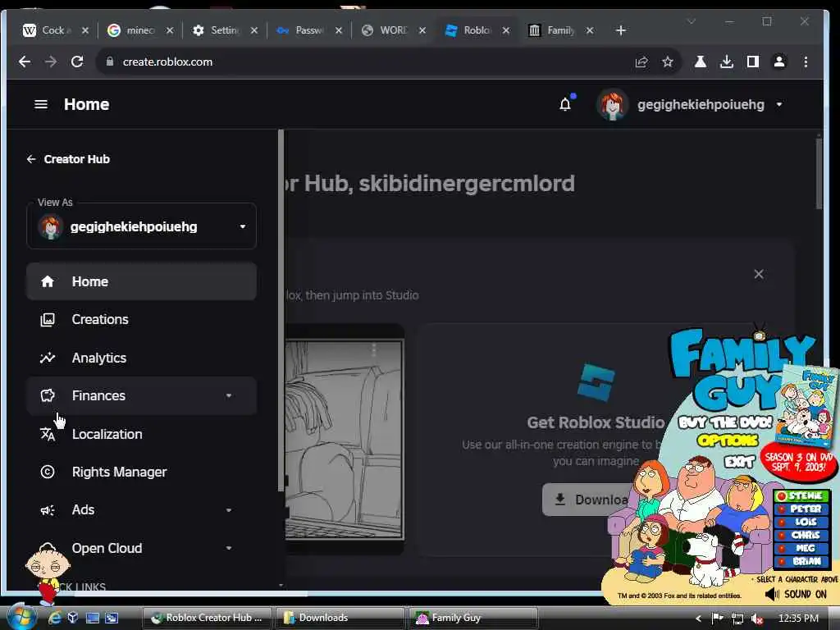The image size is (840, 630).
Task: Launch Internet Explorer from quick launch
Action: pos(55,618)
